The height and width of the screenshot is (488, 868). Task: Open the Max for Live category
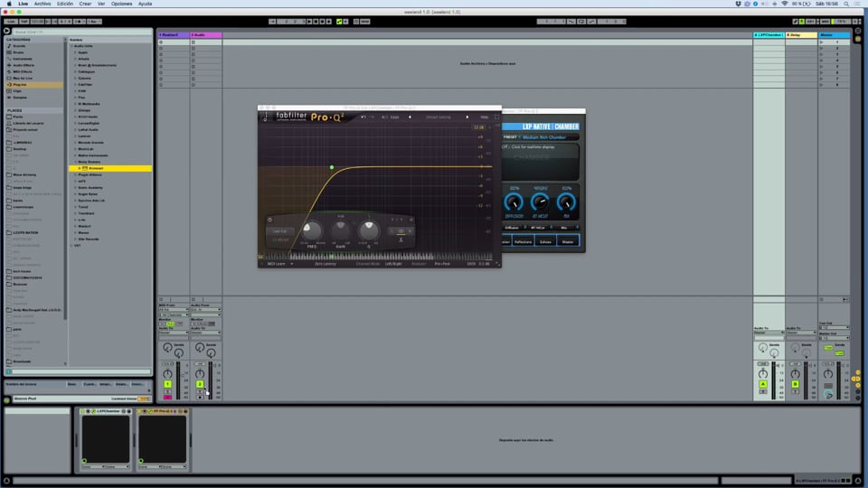click(23, 78)
